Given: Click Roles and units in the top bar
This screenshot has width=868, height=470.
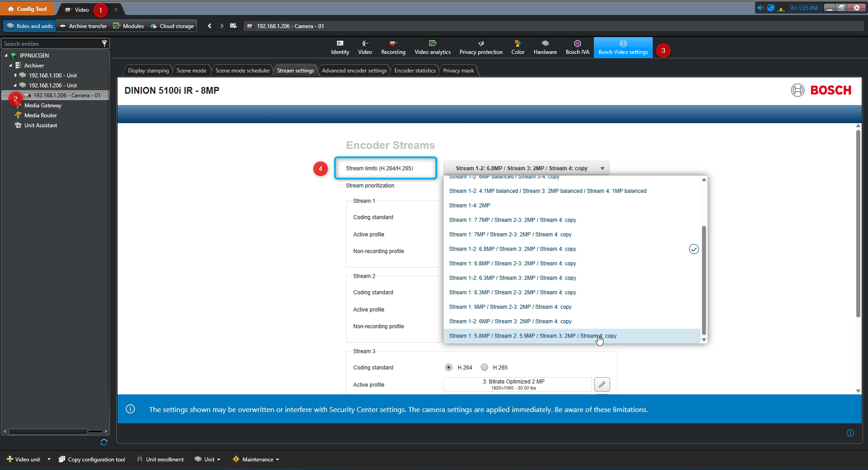Looking at the screenshot, I should click(x=29, y=26).
